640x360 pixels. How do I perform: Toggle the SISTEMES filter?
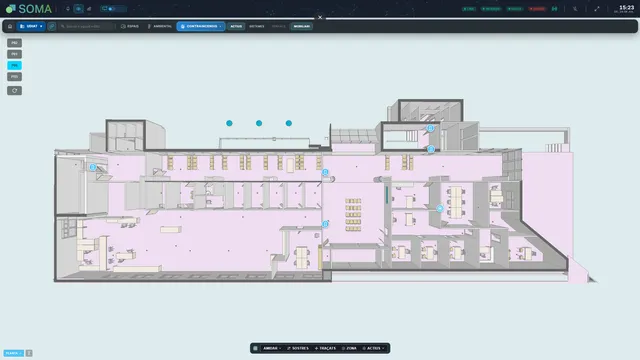click(x=257, y=26)
